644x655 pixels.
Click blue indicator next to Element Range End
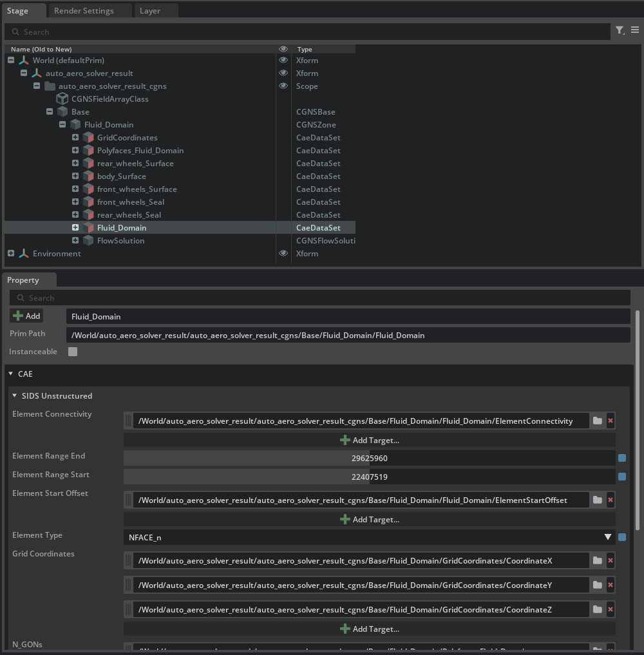(622, 458)
